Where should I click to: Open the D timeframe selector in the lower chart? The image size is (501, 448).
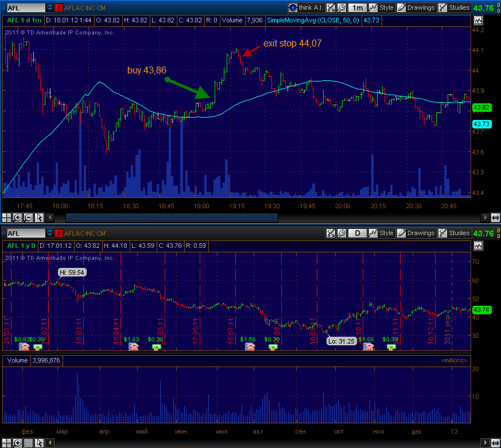coord(357,233)
